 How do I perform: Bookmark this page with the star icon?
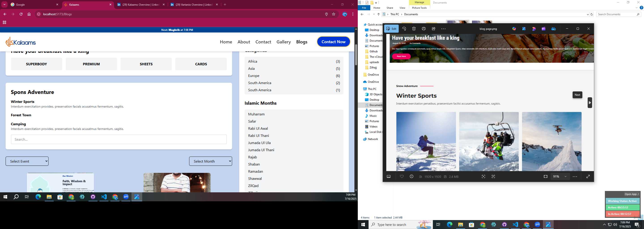pyautogui.click(x=333, y=14)
